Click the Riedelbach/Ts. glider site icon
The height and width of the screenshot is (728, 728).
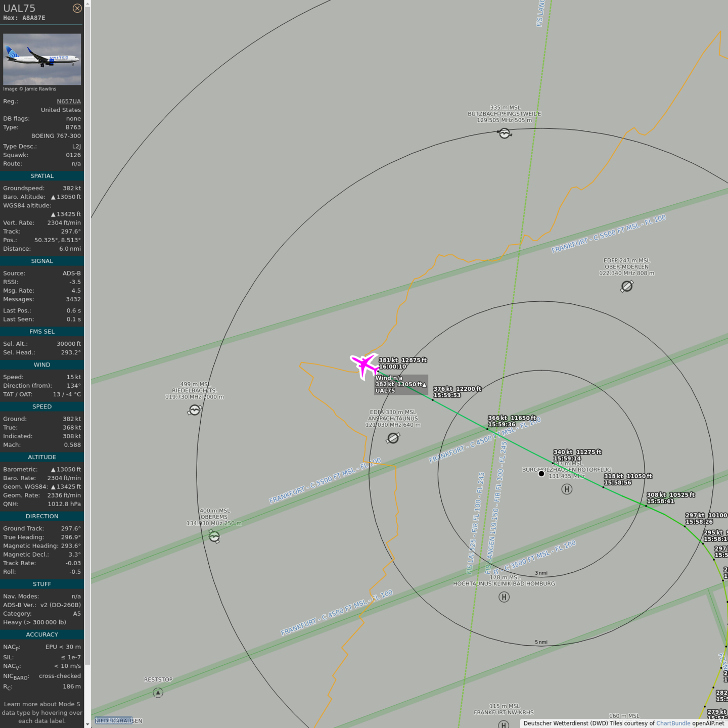[x=194, y=410]
